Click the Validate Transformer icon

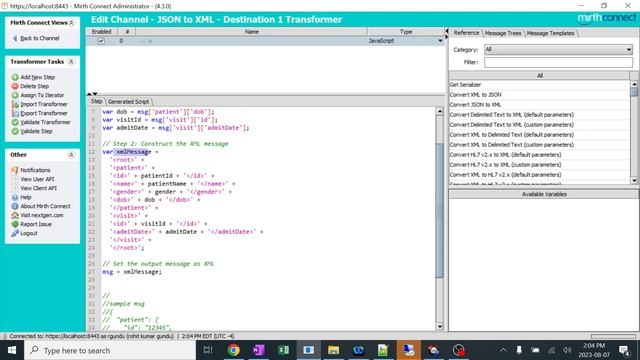(15, 122)
